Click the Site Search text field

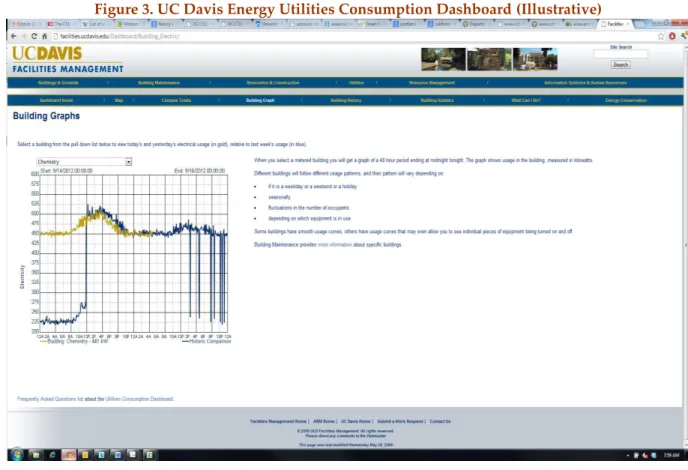click(620, 54)
